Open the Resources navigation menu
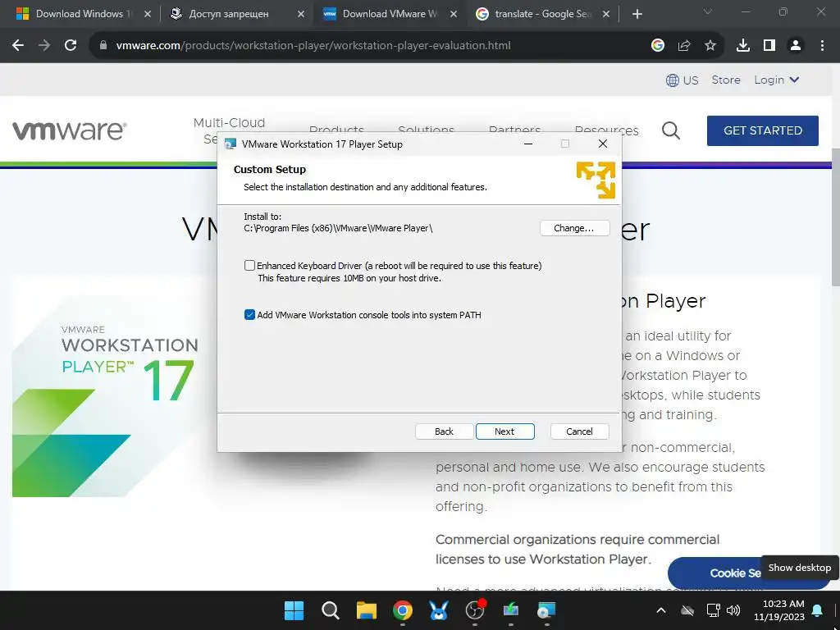 point(606,130)
